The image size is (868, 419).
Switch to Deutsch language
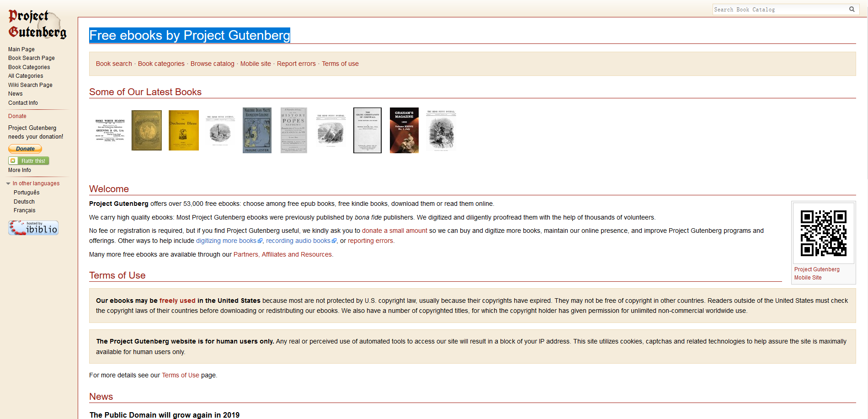pos(24,202)
